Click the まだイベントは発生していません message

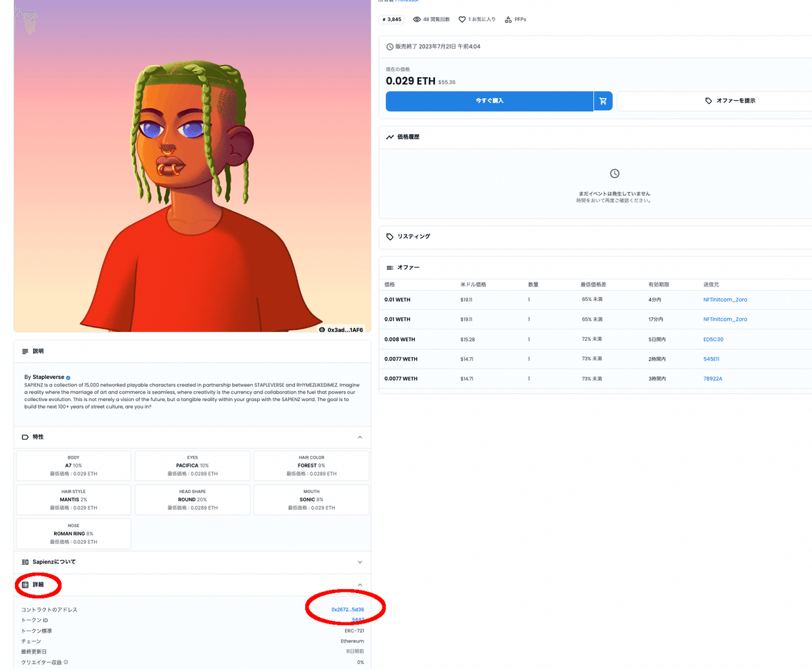click(614, 194)
